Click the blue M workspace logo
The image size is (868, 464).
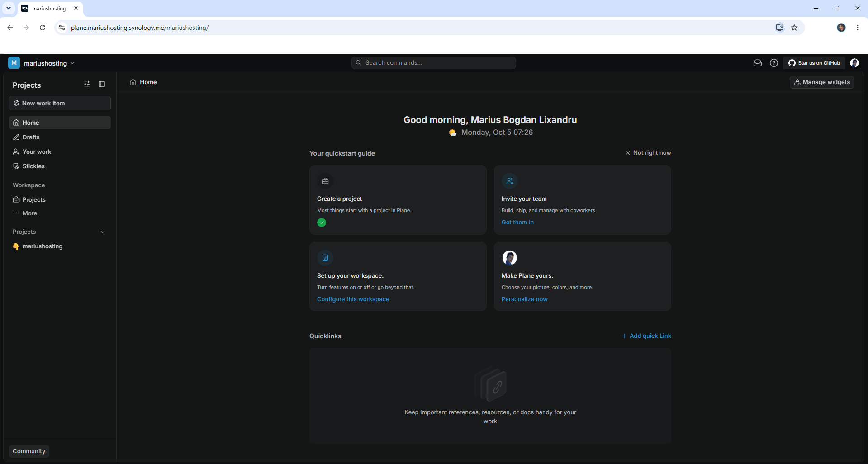[14, 63]
